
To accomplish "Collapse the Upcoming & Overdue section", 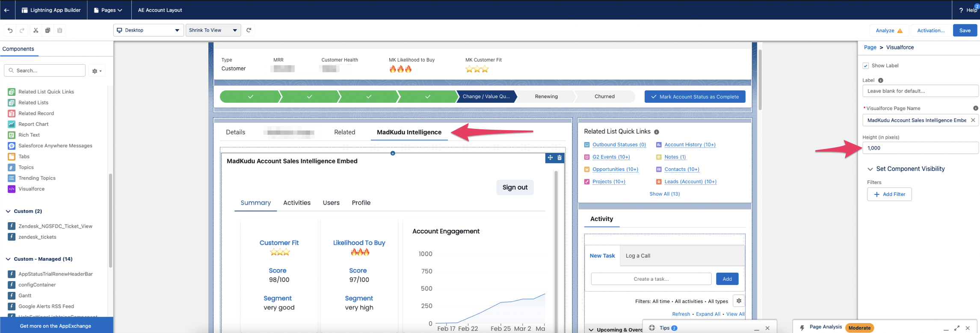I will coord(591,330).
